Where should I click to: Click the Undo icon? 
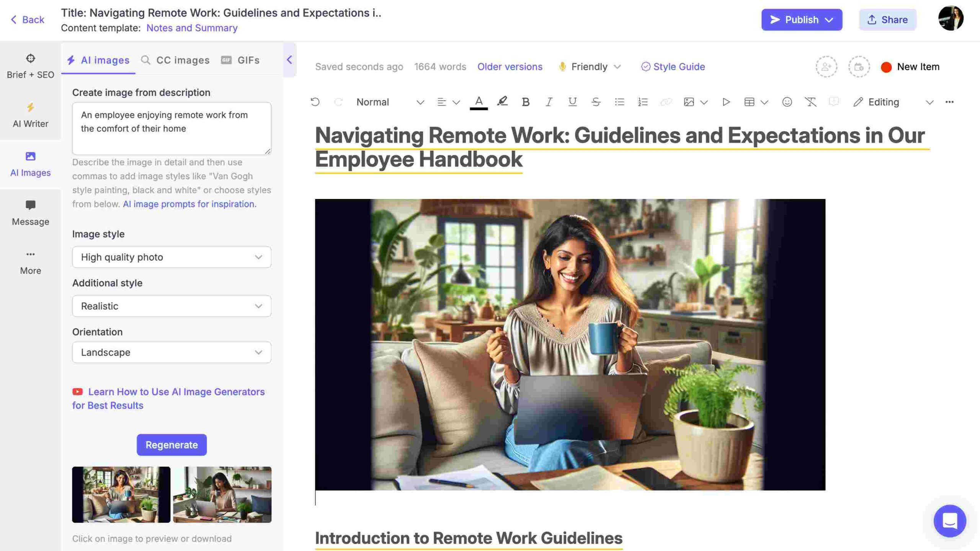[314, 101]
